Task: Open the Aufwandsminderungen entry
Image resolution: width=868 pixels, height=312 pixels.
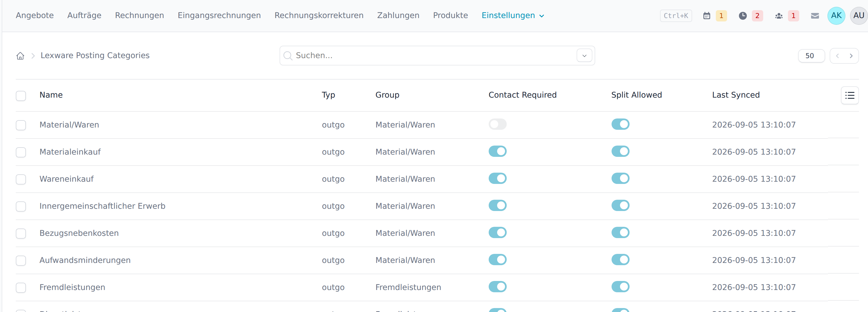Action: click(85, 260)
